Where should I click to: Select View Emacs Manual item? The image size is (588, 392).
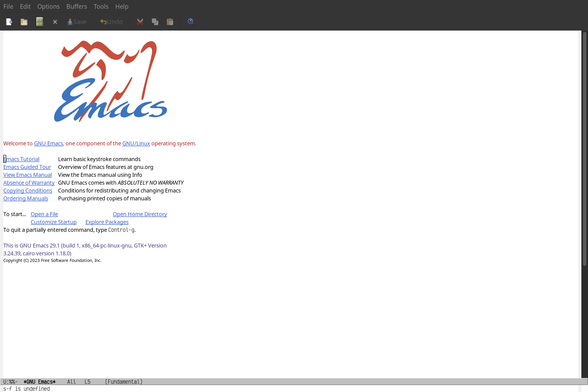27,175
